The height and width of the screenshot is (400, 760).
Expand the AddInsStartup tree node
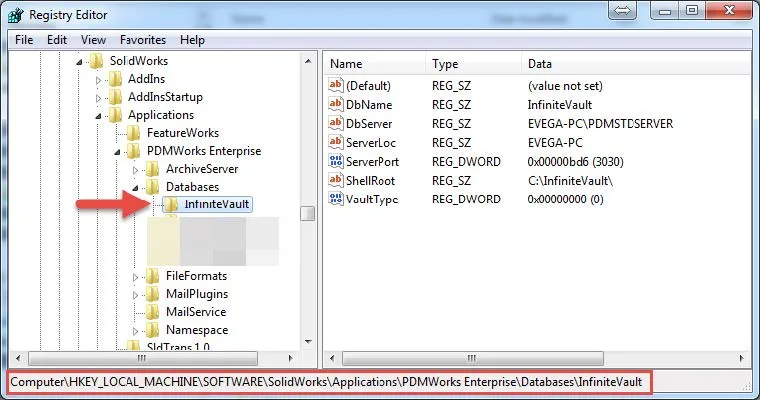point(98,98)
